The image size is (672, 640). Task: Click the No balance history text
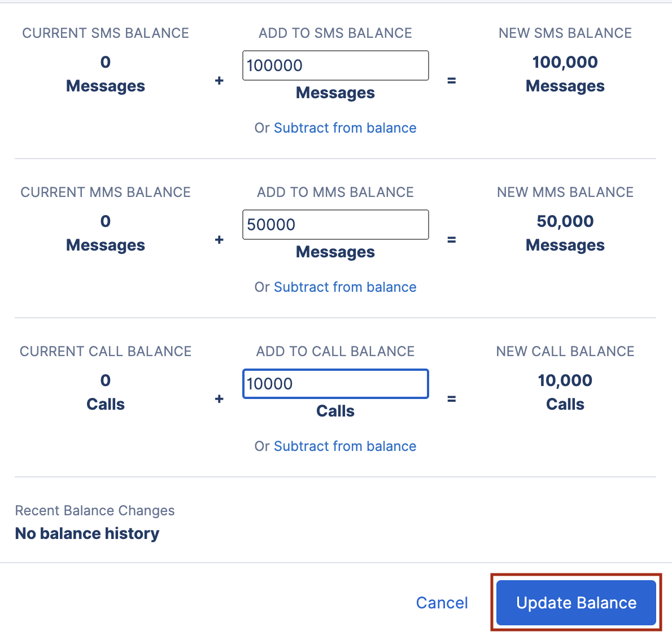[x=87, y=533]
